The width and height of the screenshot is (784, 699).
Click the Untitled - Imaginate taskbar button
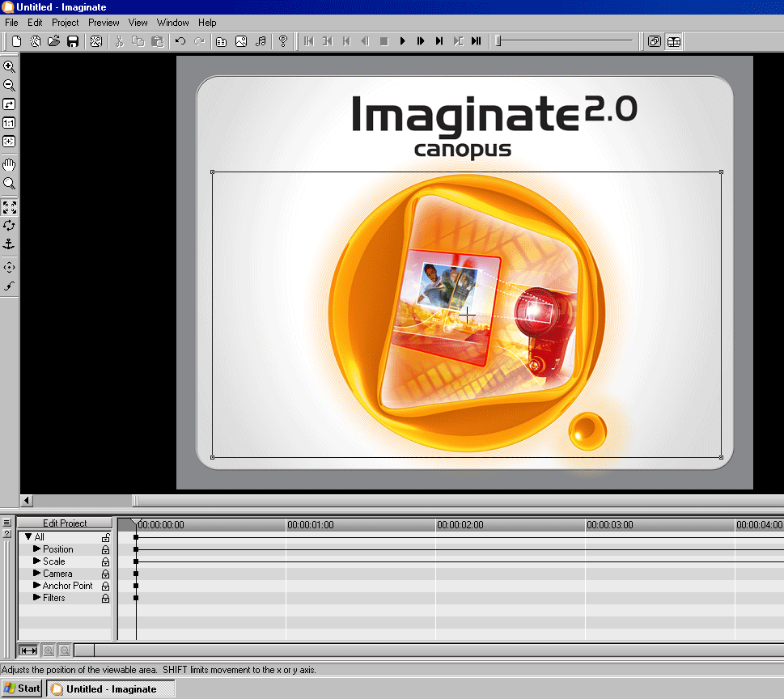point(111,688)
